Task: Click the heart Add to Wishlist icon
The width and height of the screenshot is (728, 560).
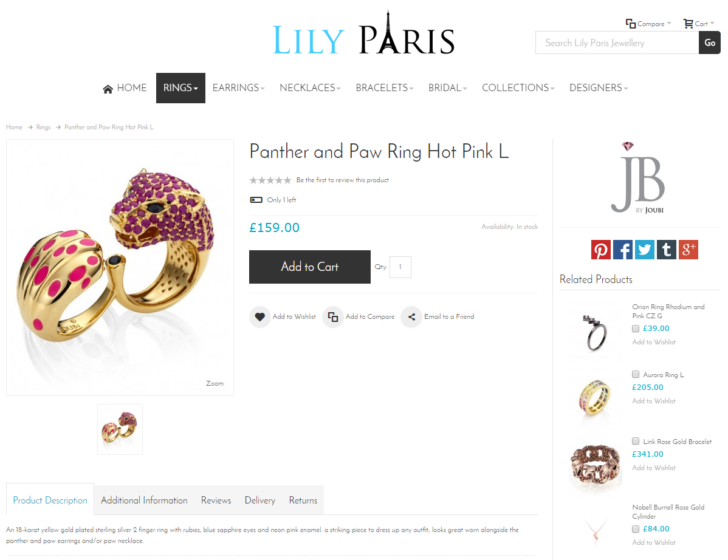Action: pos(260,317)
